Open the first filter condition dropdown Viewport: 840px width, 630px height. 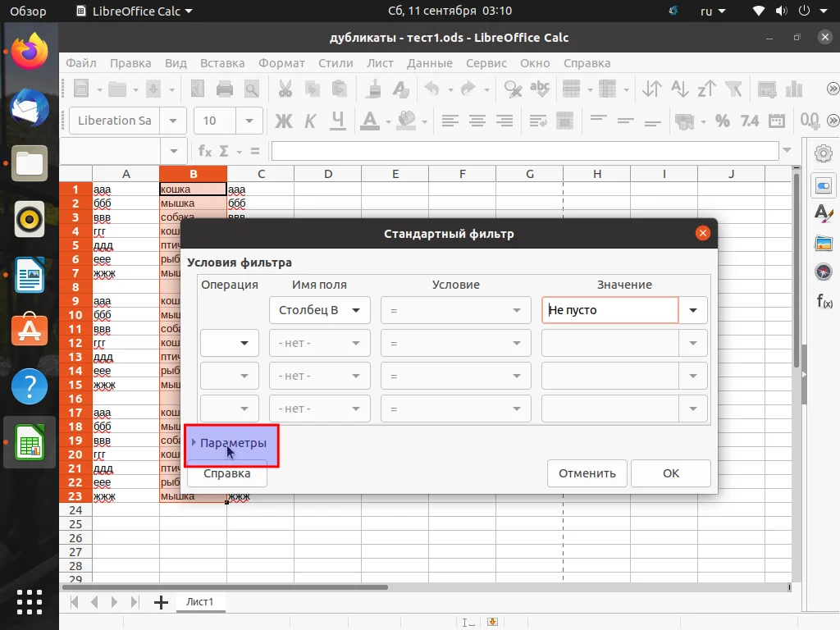[455, 310]
